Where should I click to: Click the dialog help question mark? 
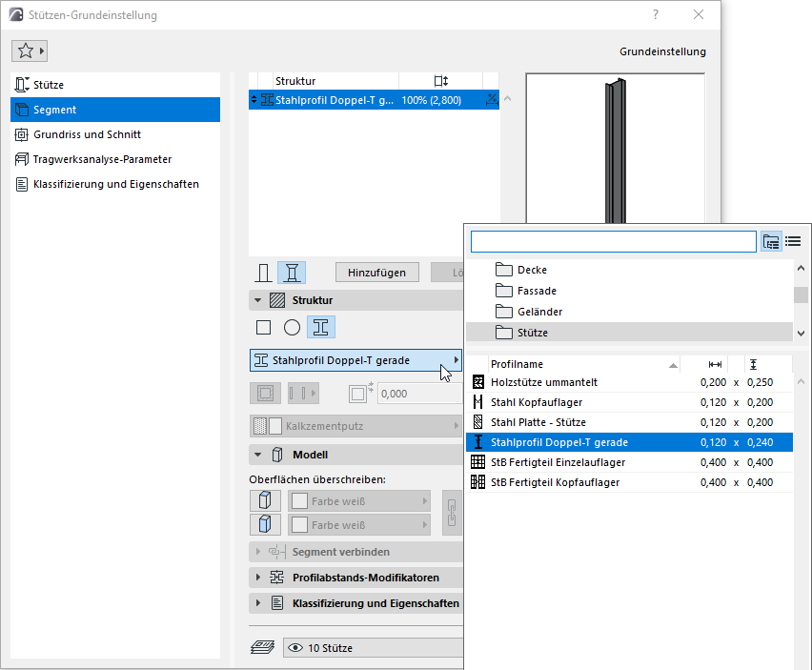coord(656,14)
